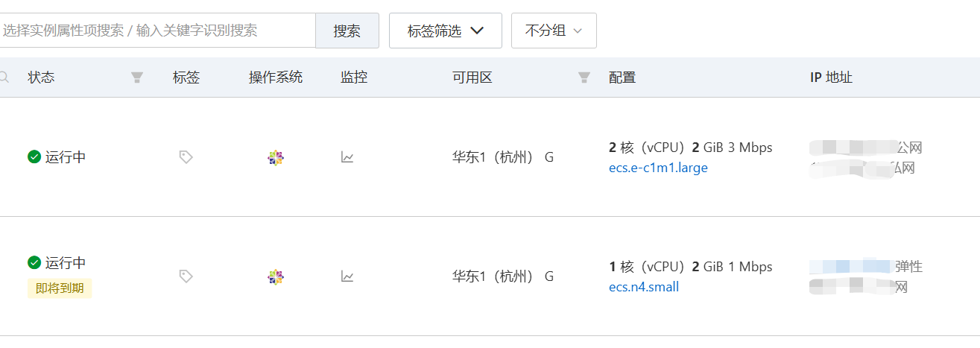Click the 配置 column header
Image resolution: width=980 pixels, height=348 pixels.
click(622, 77)
